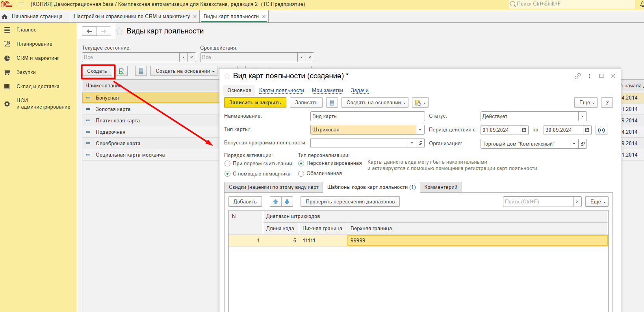Open calendar picker for the 01.09.2024 start date
This screenshot has height=312, width=644.
(524, 130)
